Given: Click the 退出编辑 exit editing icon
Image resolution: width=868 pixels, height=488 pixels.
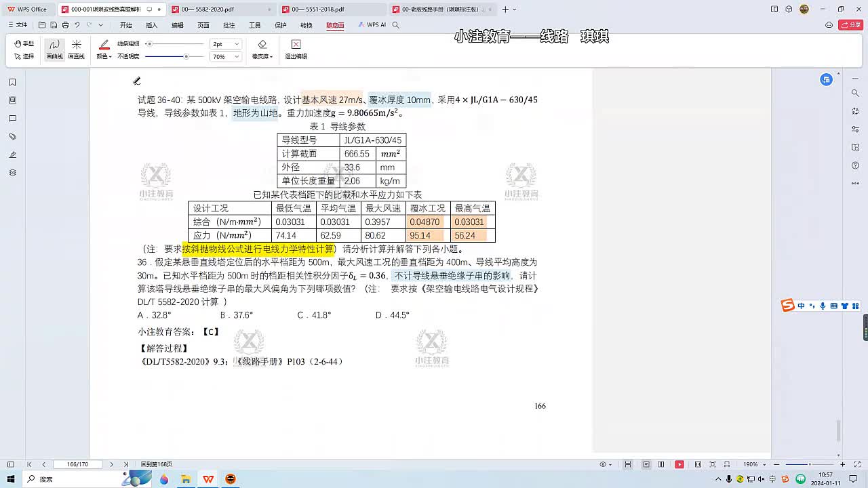Looking at the screenshot, I should [x=296, y=49].
